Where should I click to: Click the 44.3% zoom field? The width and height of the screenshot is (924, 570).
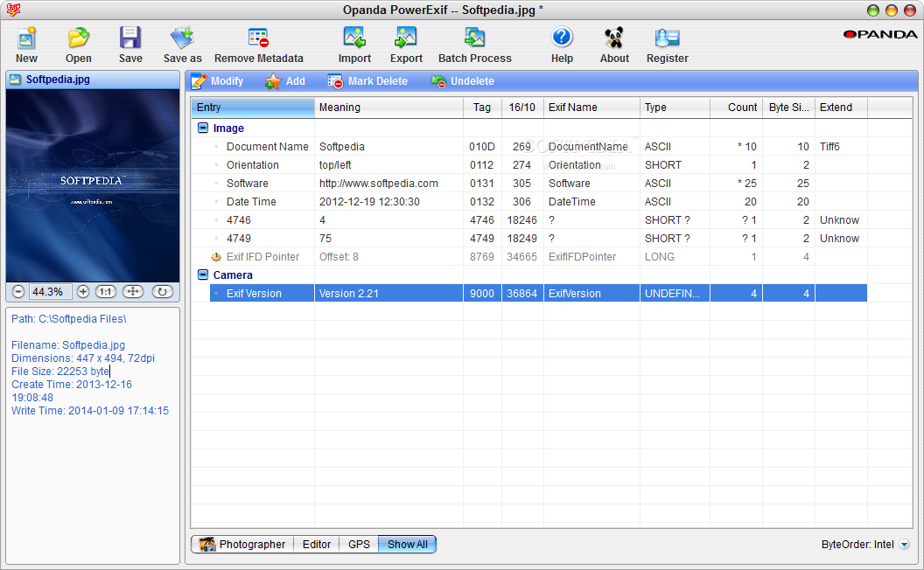pos(50,291)
